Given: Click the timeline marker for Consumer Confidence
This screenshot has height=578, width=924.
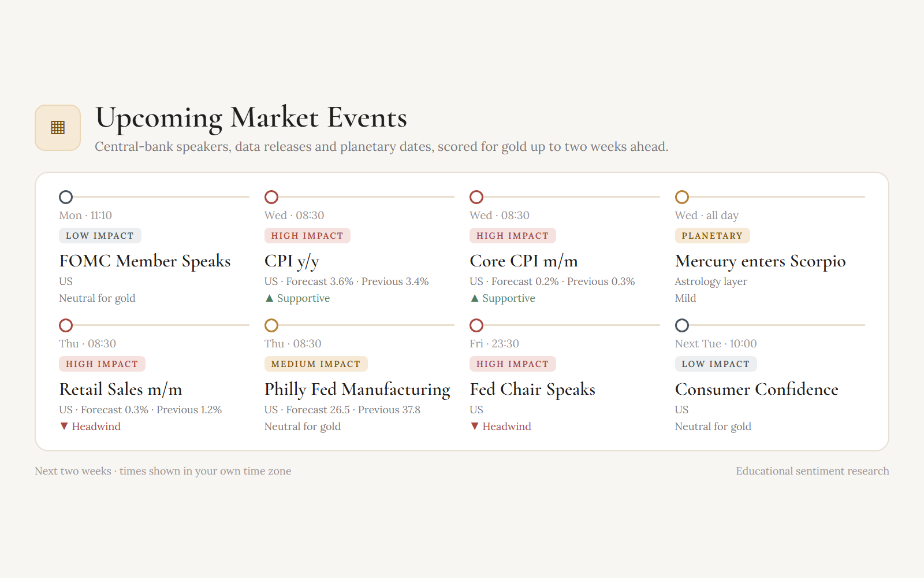Looking at the screenshot, I should [x=682, y=325].
